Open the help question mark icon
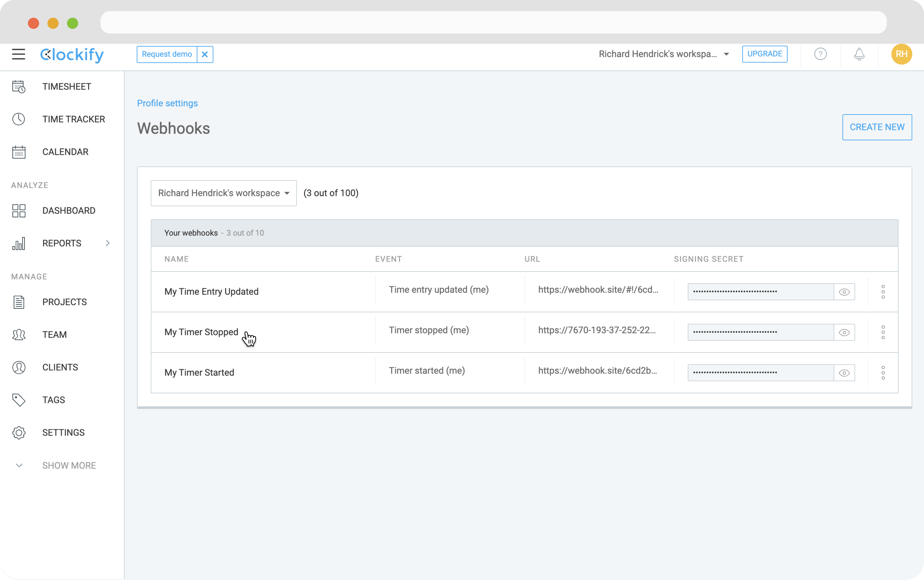This screenshot has height=580, width=924. 820,54
